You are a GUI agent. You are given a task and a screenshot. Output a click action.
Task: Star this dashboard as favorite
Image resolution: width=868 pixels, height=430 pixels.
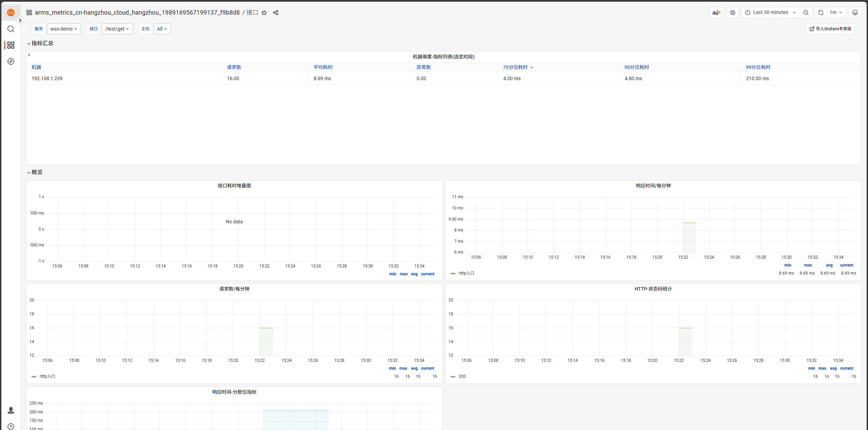[264, 13]
